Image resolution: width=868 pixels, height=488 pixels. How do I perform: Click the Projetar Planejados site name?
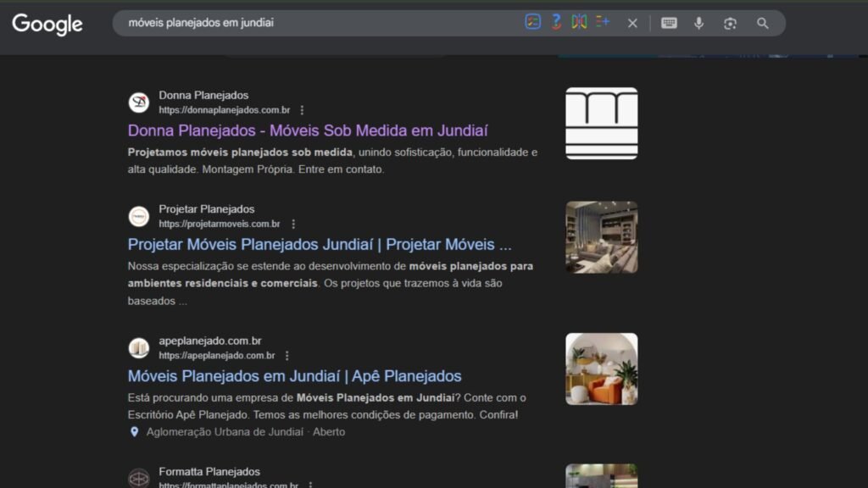click(x=207, y=210)
